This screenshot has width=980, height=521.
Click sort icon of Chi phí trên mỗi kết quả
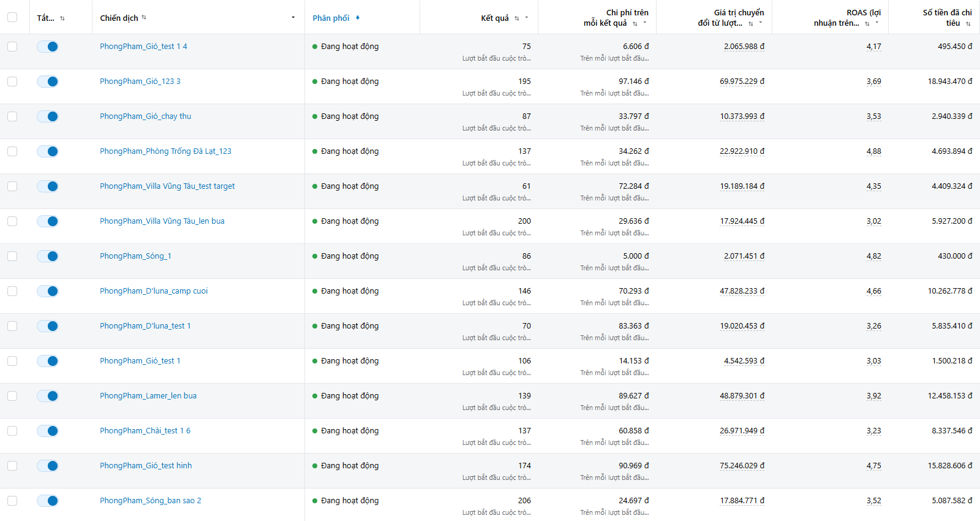[635, 23]
